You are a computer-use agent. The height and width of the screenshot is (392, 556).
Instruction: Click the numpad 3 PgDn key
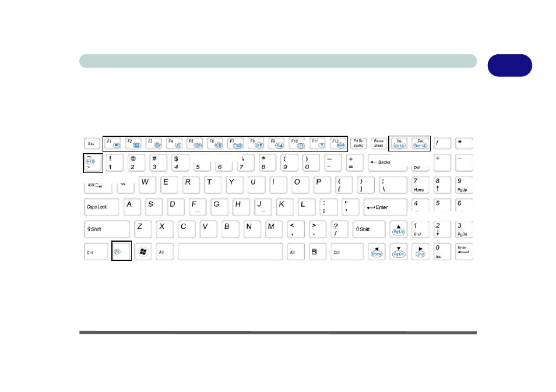point(464,229)
